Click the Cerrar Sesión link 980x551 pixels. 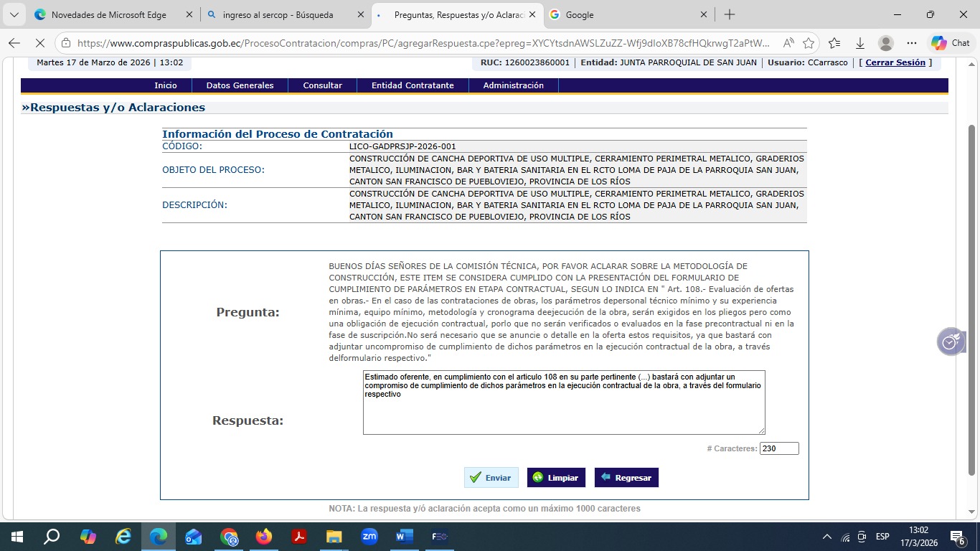tap(895, 62)
